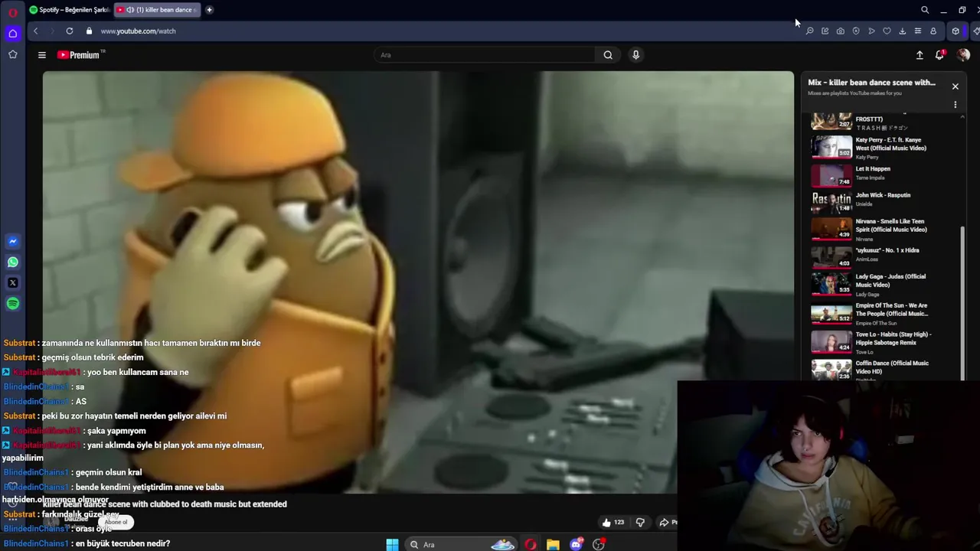
Task: Add the page to bookmarks with the heart icon
Action: coord(887,31)
